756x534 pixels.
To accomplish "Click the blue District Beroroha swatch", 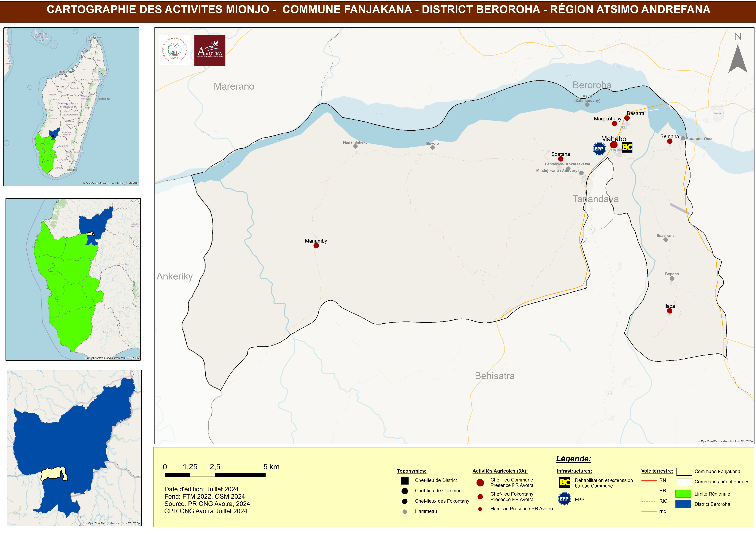I will point(683,504).
